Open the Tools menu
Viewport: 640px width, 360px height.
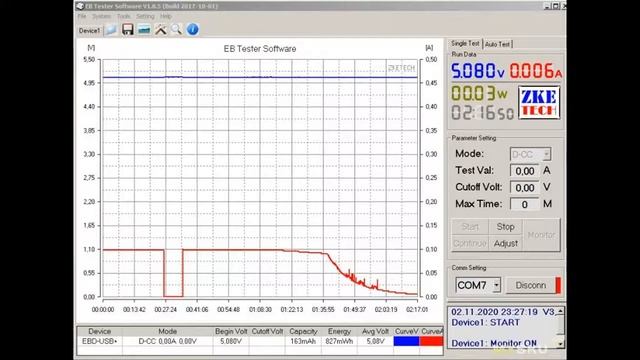tap(123, 16)
